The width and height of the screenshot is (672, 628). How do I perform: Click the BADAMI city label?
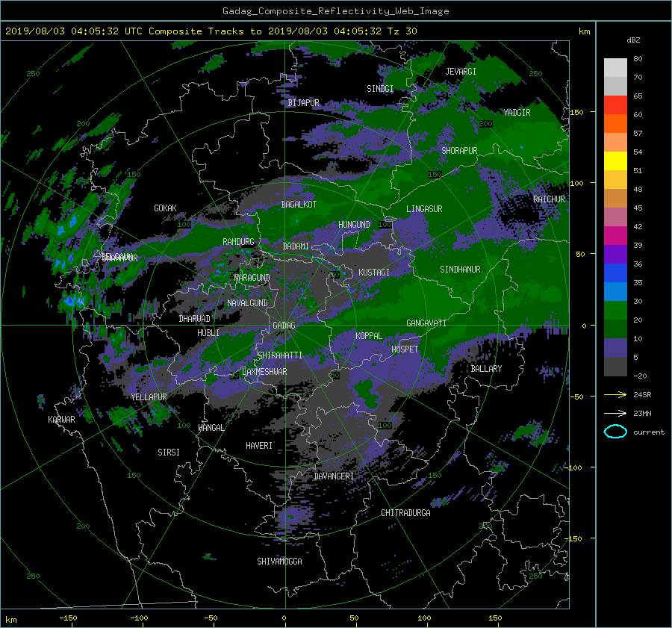[296, 246]
